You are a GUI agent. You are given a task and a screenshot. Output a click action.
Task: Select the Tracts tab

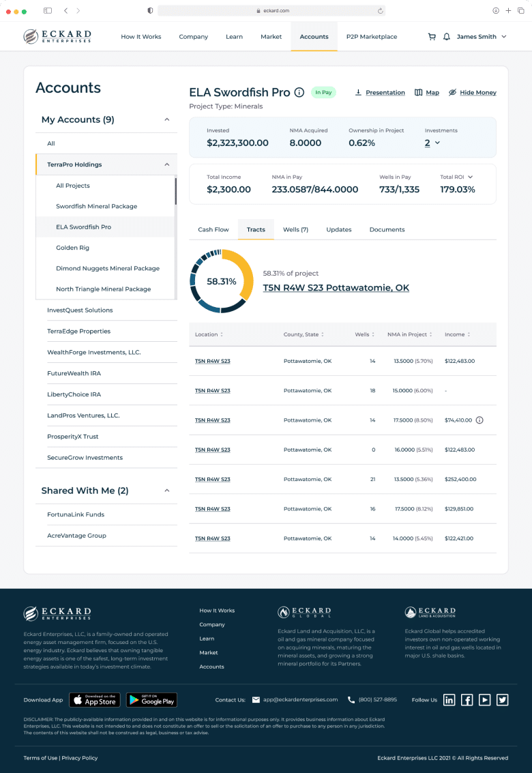(256, 230)
